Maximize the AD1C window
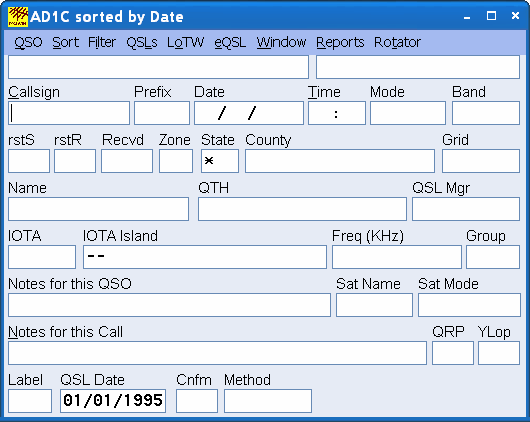The height and width of the screenshot is (422, 530). (491, 16)
